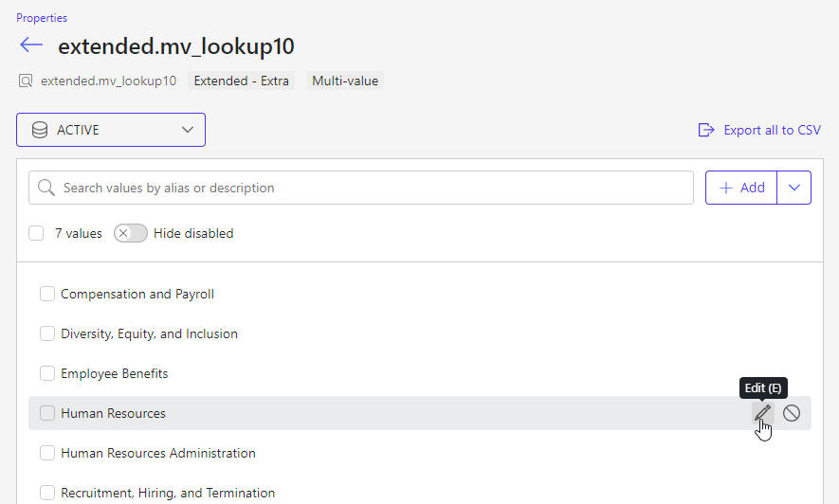Image resolution: width=839 pixels, height=504 pixels.
Task: Click the pencil Edit icon for Human Resources
Action: coord(762,413)
